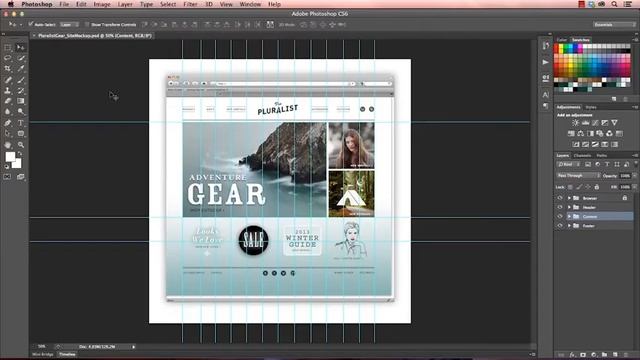Select the History Brush tool
Viewport: 640px width, 360px height.
[20, 90]
